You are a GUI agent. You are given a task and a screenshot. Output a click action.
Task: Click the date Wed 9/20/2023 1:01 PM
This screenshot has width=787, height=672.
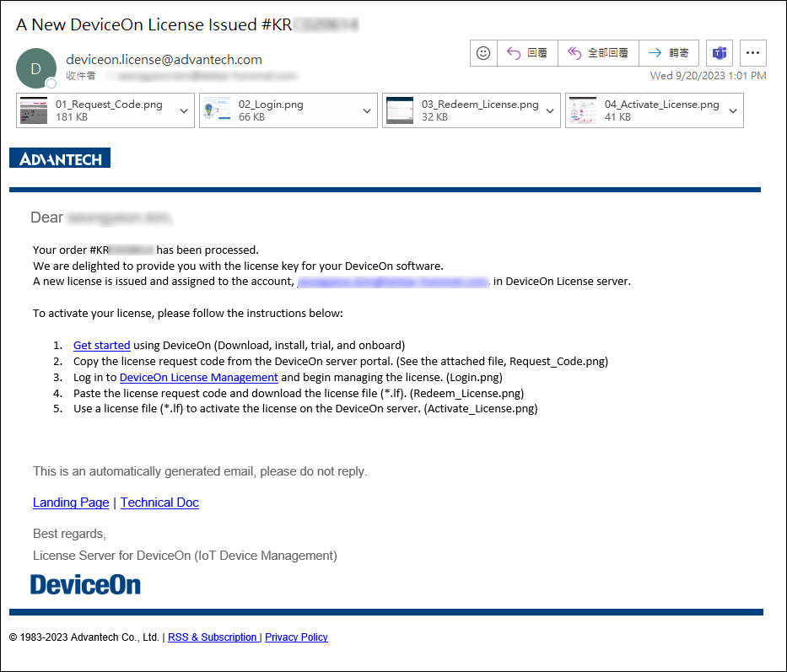point(708,76)
